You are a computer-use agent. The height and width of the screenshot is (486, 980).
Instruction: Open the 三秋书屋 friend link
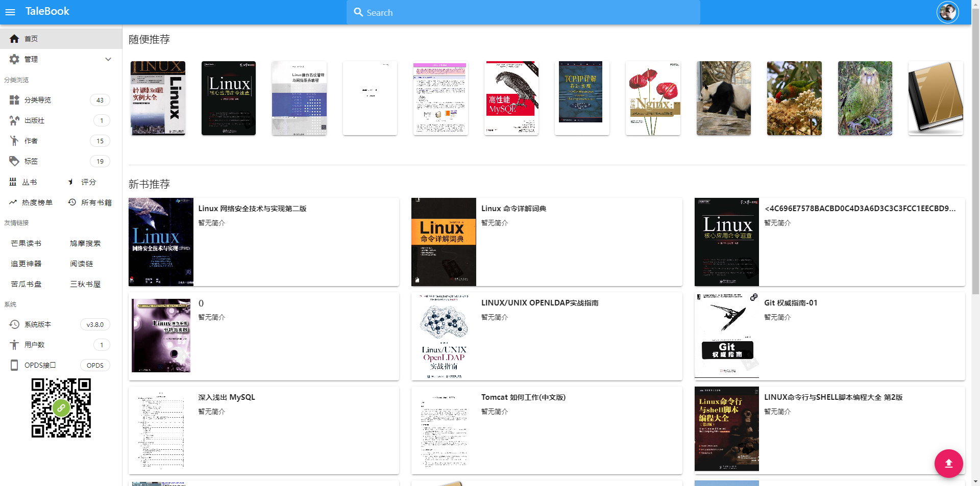pyautogui.click(x=85, y=284)
